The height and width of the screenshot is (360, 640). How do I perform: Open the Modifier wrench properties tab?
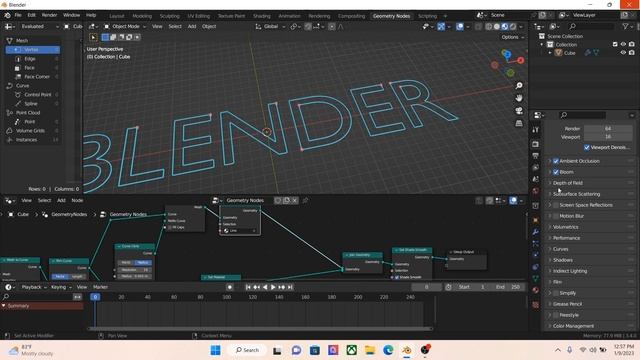coord(536,232)
